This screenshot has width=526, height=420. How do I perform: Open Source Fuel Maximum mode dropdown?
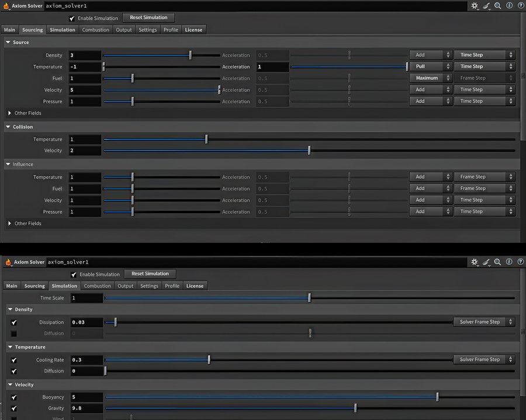pos(431,78)
